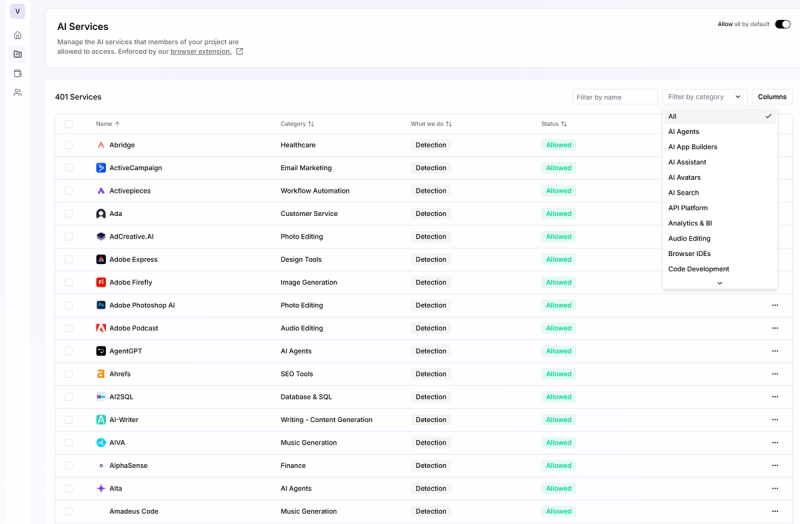
Task: Click the AdCreative.AI service logo
Action: coord(101,237)
